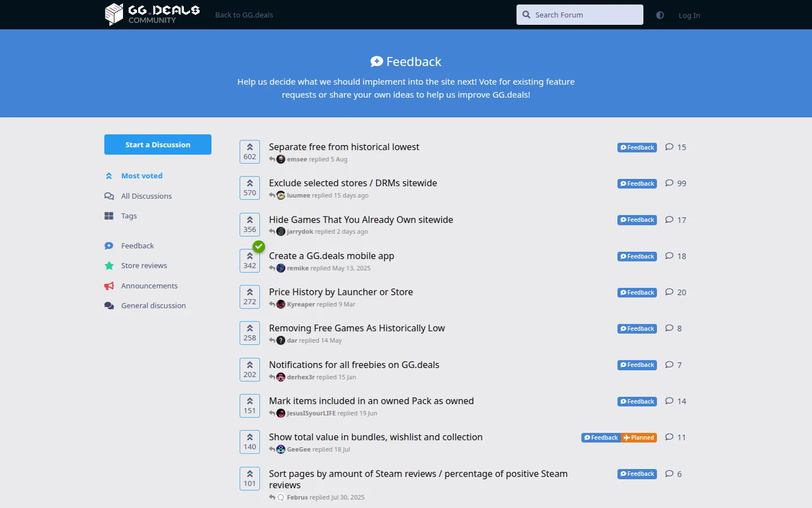Image resolution: width=812 pixels, height=508 pixels.
Task: Click the All Discussions chat bubbles icon
Action: pos(109,196)
